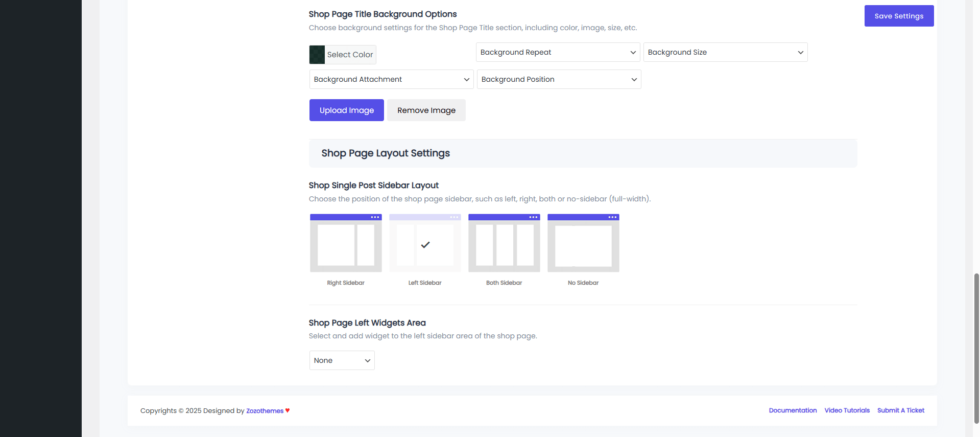The height and width of the screenshot is (437, 980).
Task: Expand the Background Size dropdown
Action: point(725,52)
